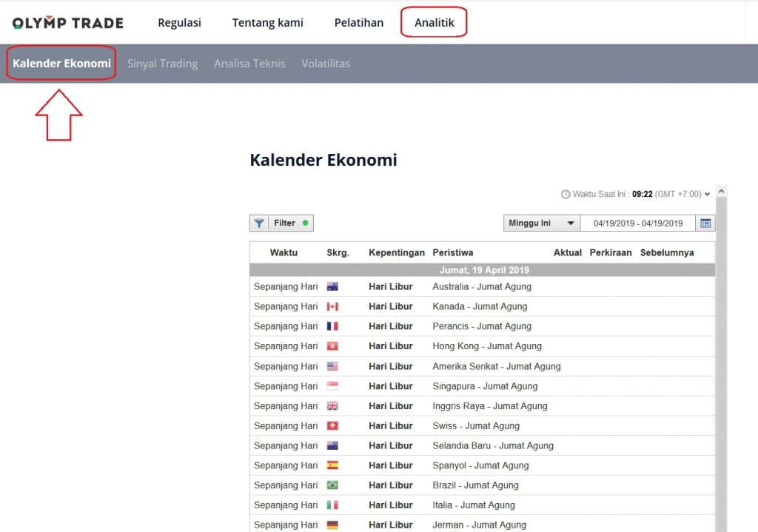Open the Filter button

point(281,223)
